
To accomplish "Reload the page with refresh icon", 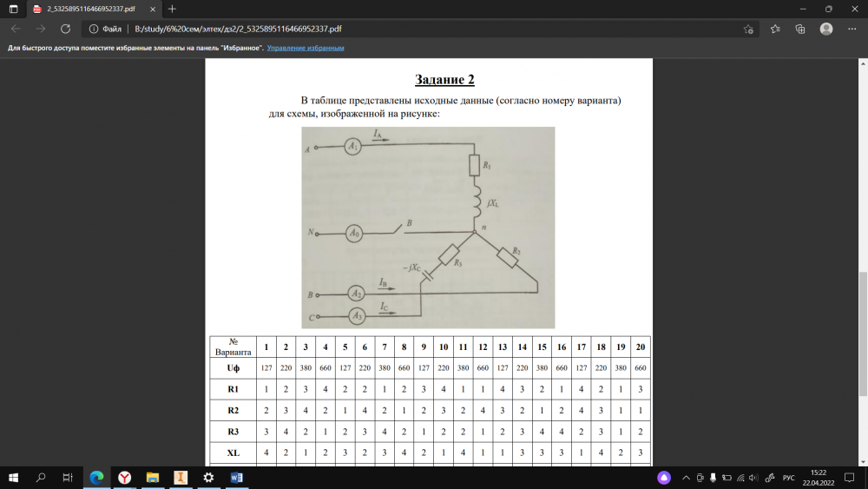I will click(x=65, y=29).
